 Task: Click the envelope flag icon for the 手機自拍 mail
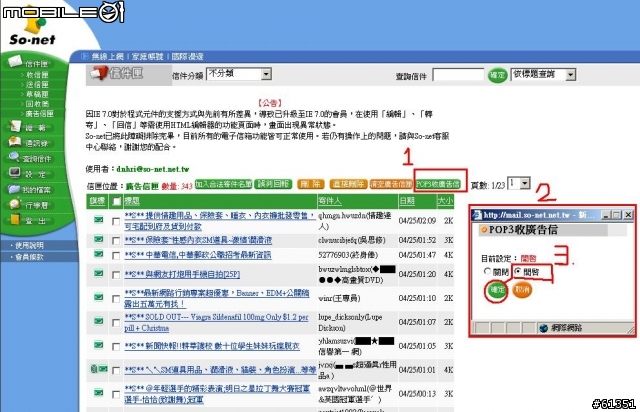pos(98,273)
